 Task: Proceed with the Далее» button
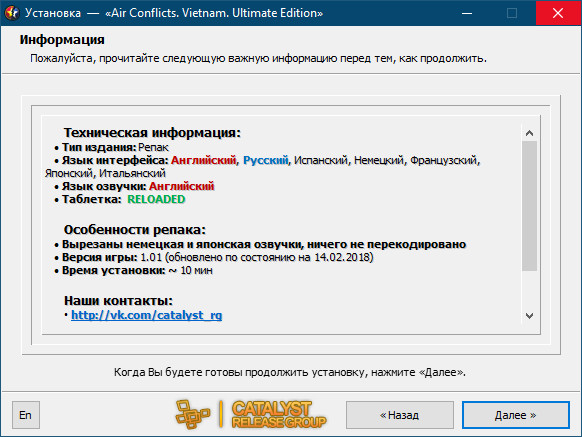click(516, 415)
